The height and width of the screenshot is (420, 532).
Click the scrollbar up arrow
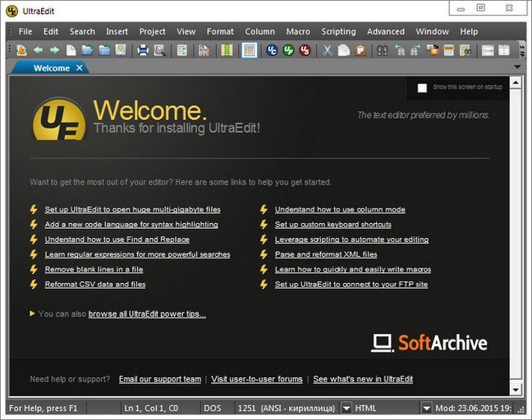pos(516,82)
